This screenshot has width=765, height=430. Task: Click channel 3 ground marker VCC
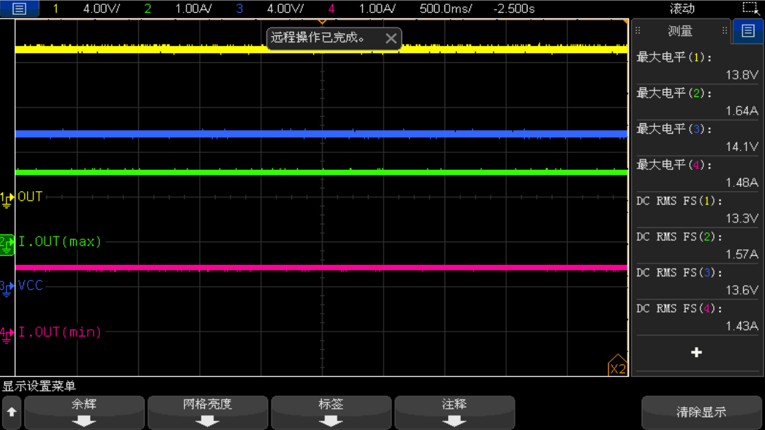point(6,288)
